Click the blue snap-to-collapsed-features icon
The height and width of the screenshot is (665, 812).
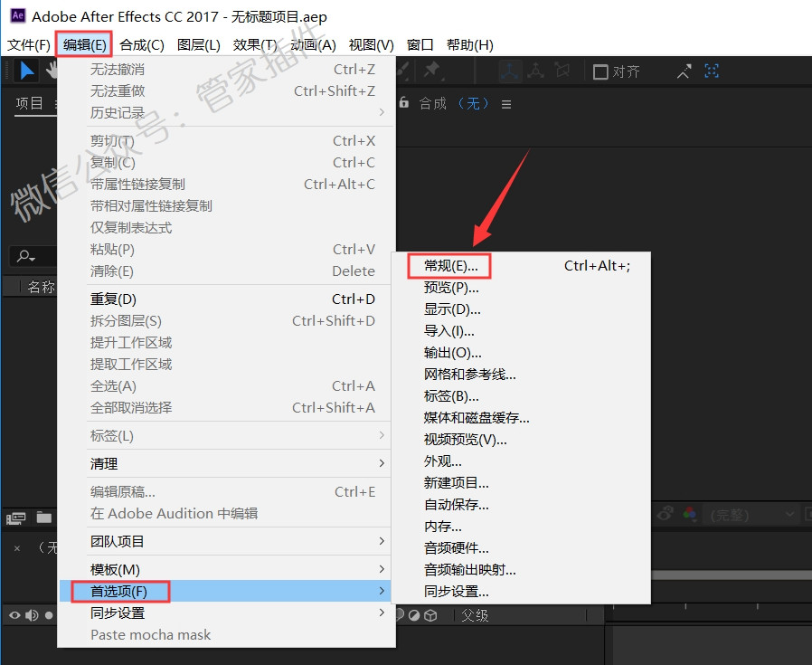coord(712,71)
